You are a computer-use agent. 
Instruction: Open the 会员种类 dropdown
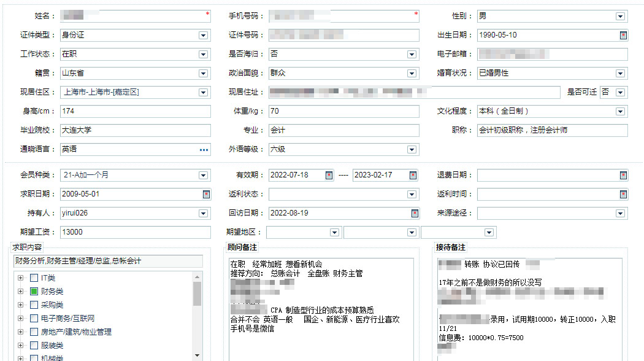[203, 176]
